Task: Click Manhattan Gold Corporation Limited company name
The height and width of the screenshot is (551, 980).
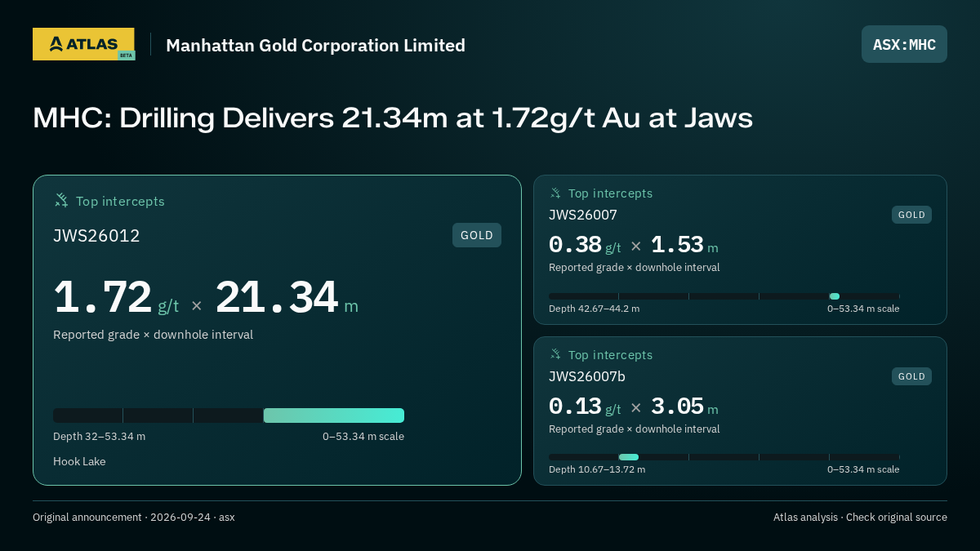Action: coord(315,45)
